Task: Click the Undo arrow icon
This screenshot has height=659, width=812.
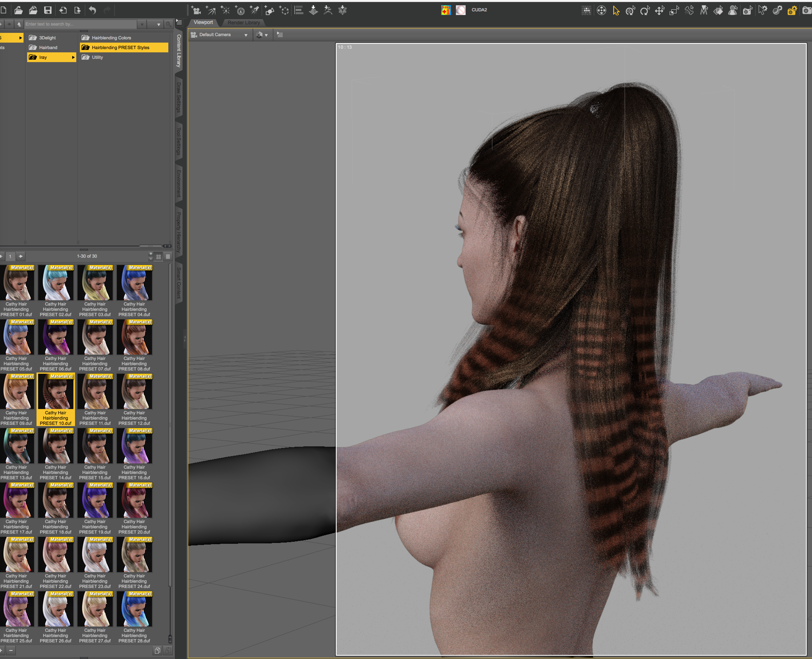Action: tap(92, 10)
